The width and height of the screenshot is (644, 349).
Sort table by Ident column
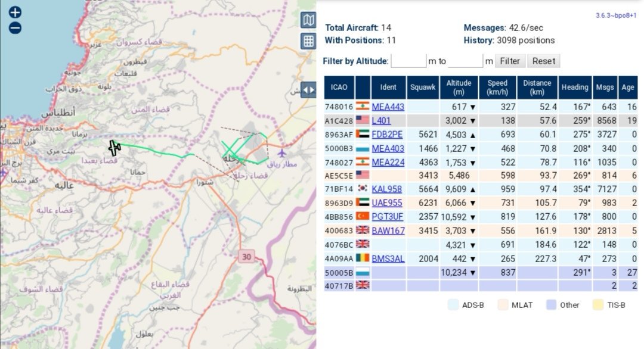tap(388, 88)
